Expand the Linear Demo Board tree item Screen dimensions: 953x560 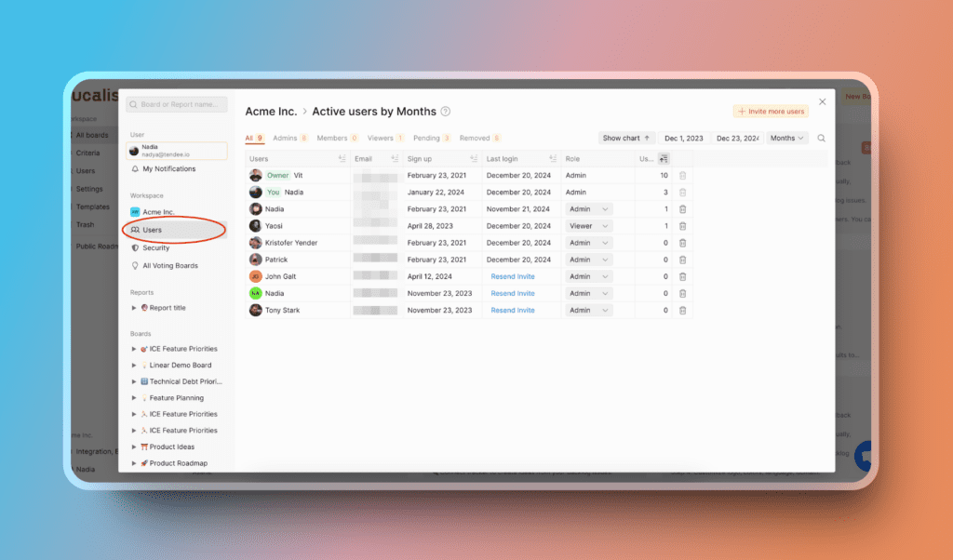pos(134,366)
